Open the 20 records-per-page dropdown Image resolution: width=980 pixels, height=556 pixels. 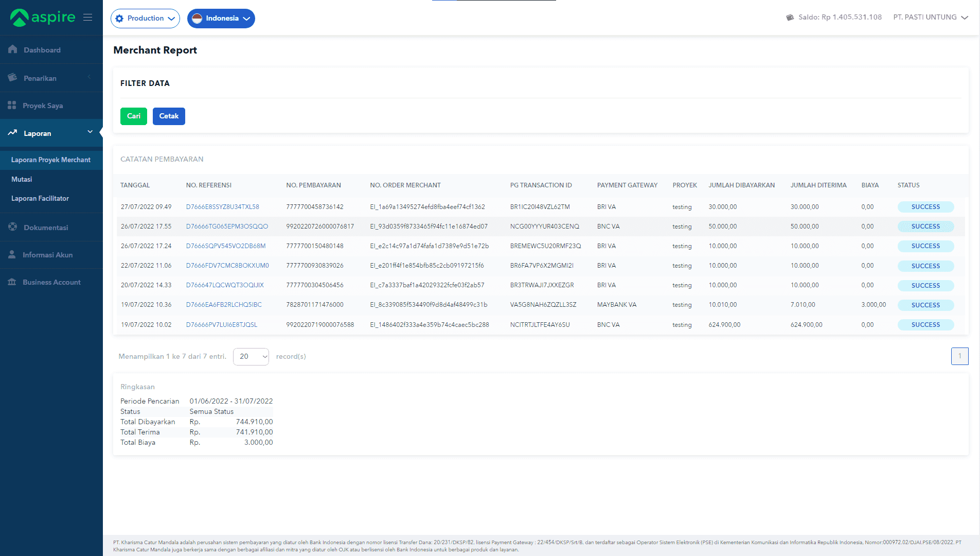point(251,356)
